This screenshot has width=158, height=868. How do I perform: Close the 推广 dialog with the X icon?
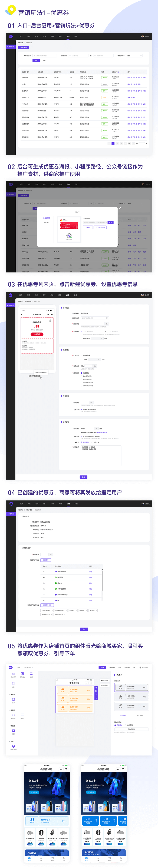pos(120,208)
